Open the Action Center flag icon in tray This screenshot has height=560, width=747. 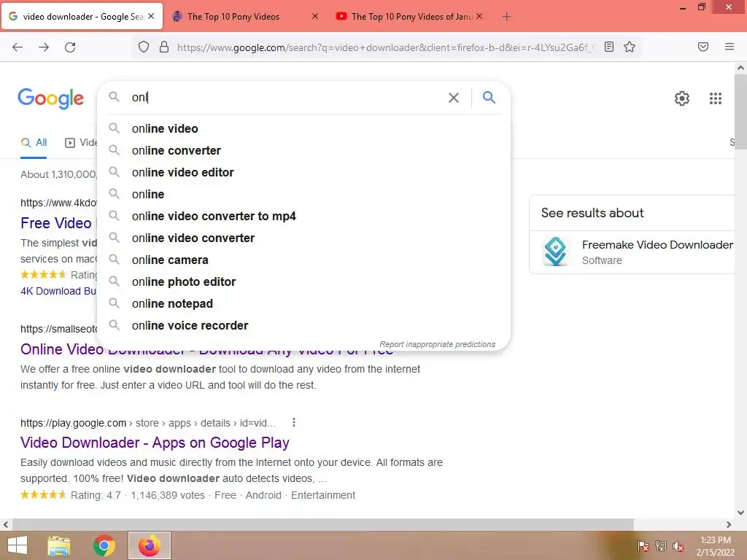click(x=643, y=546)
